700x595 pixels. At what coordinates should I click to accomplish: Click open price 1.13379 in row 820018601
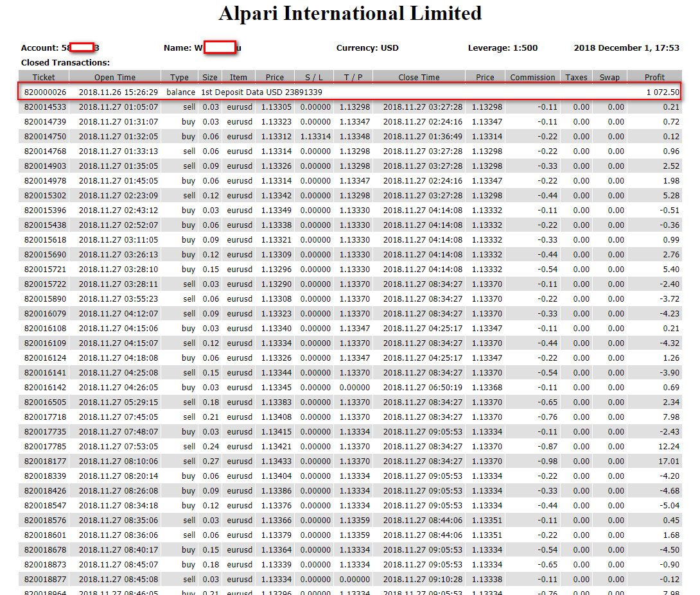276,535
